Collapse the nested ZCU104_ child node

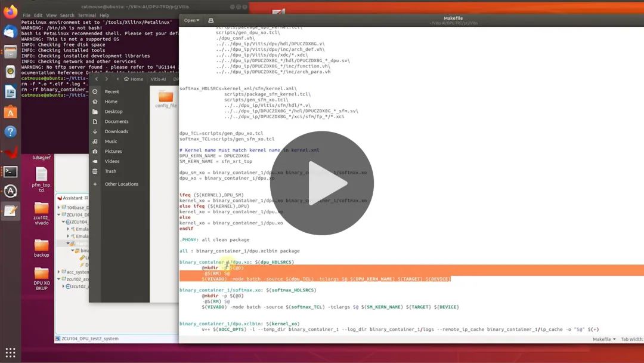coord(64,222)
